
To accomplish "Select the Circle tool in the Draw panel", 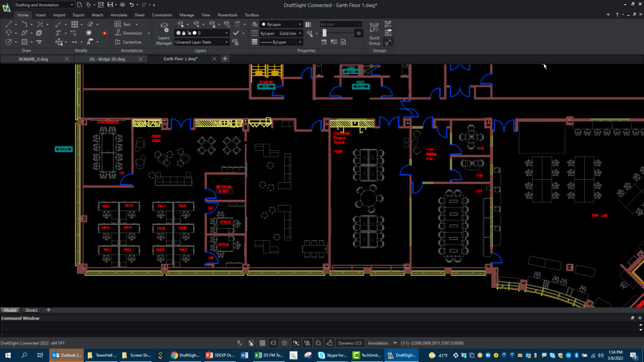I will click(x=8, y=41).
